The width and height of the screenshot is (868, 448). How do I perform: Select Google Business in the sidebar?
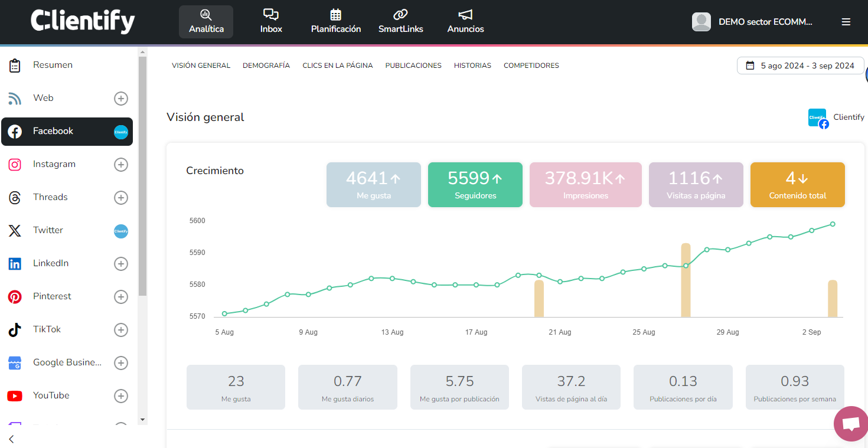(x=67, y=362)
